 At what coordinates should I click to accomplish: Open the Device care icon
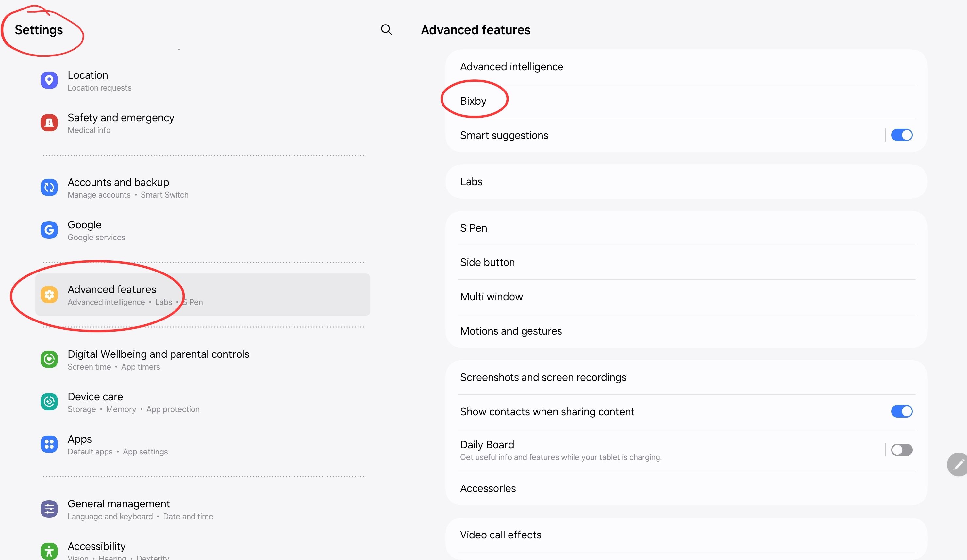point(49,402)
